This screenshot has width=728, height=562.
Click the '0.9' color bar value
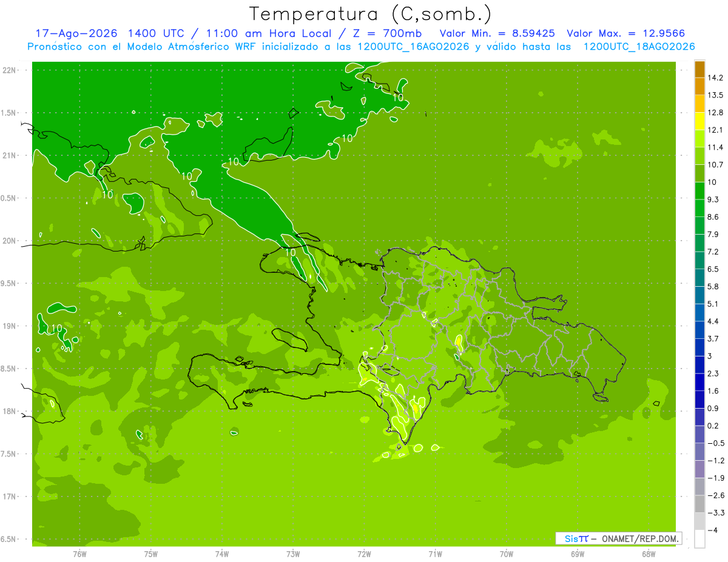pos(713,408)
